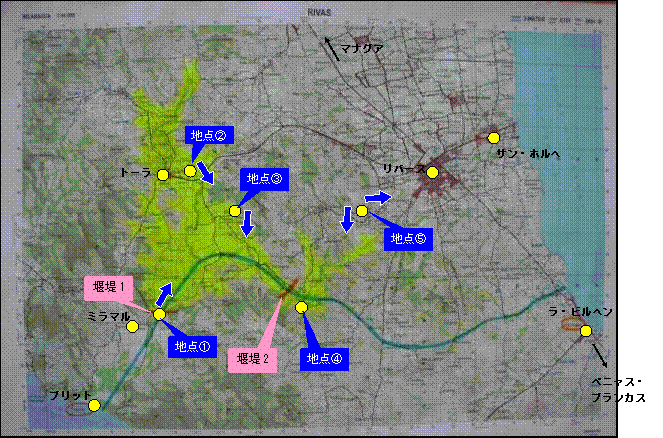The height and width of the screenshot is (438, 663).
Task: Select the ミラマル yellow location marker
Action: [x=132, y=327]
